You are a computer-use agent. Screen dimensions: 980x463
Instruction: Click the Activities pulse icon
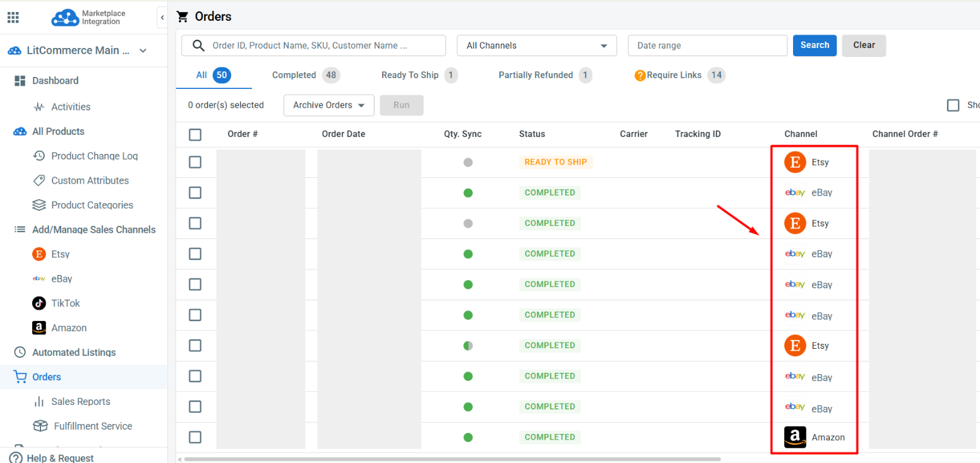(39, 107)
